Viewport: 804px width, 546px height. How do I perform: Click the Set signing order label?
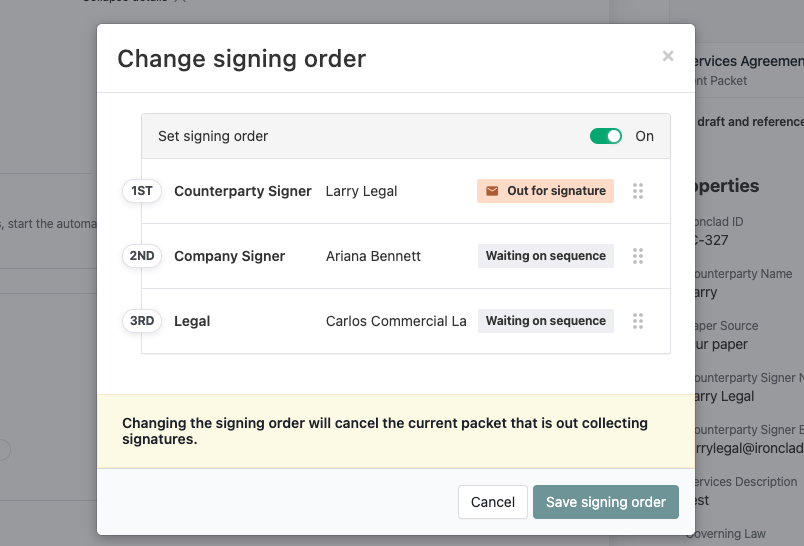pyautogui.click(x=213, y=136)
